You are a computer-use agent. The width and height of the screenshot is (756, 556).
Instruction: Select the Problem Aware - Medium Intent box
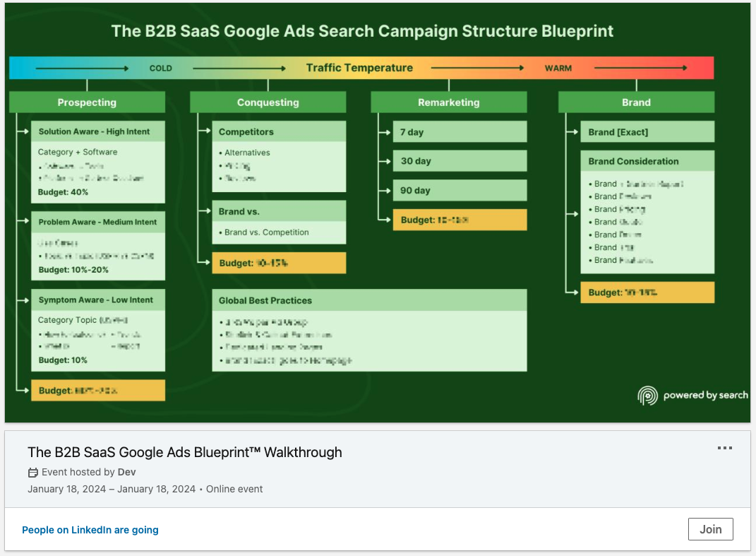[97, 222]
